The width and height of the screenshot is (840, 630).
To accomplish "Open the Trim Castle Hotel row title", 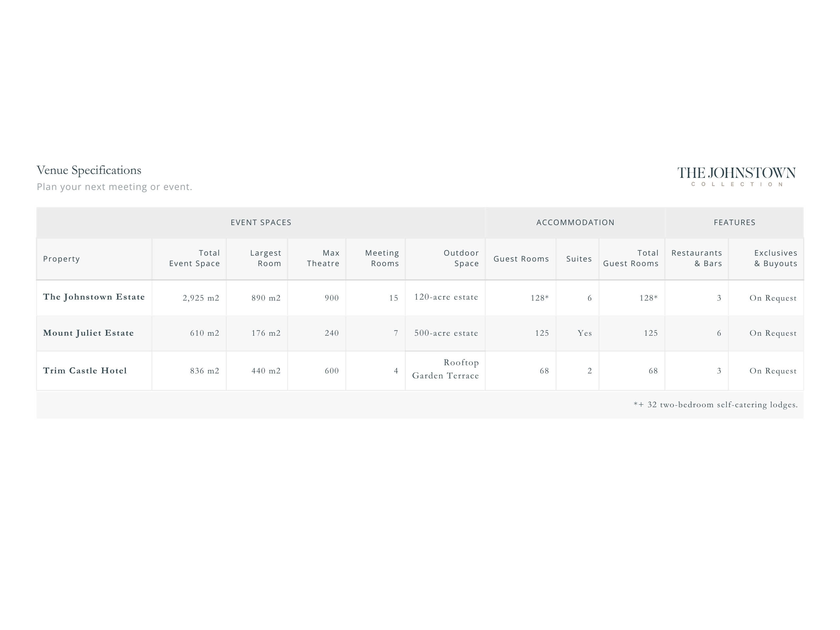I will (x=85, y=371).
